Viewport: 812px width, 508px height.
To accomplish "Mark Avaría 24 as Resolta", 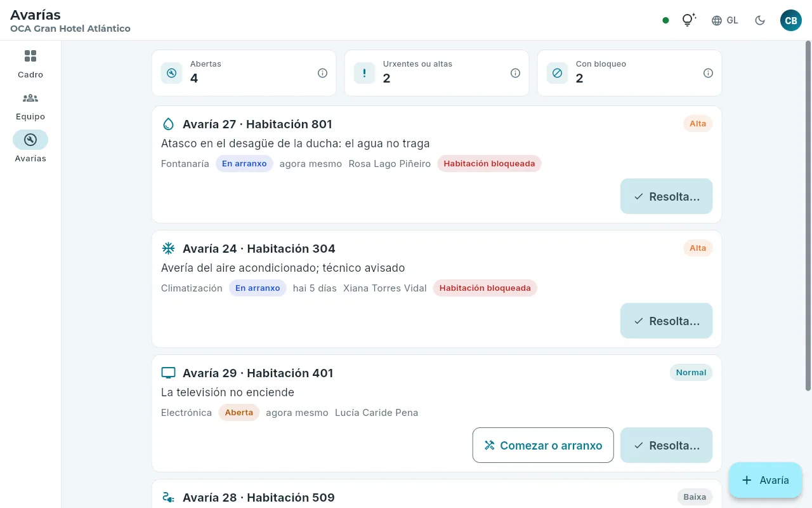I will point(666,321).
